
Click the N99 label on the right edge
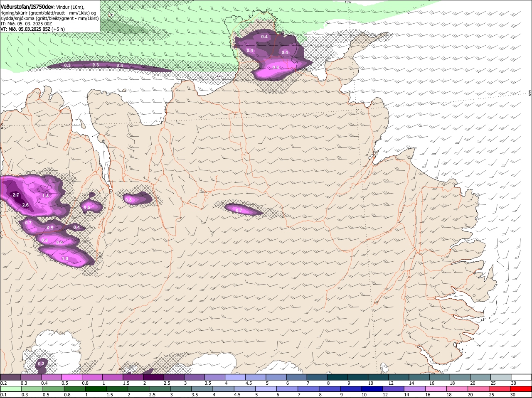click(530, 93)
